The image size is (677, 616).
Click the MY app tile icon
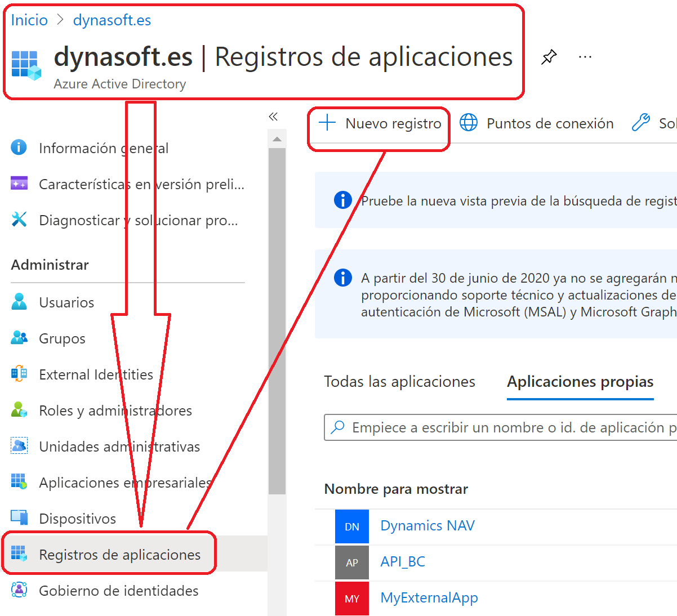coord(352,599)
